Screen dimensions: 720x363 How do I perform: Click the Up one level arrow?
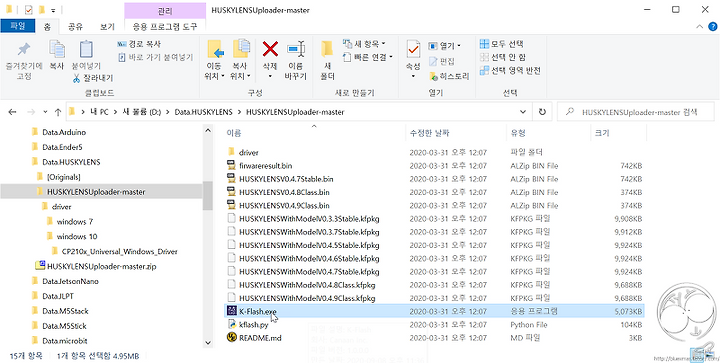(58, 112)
